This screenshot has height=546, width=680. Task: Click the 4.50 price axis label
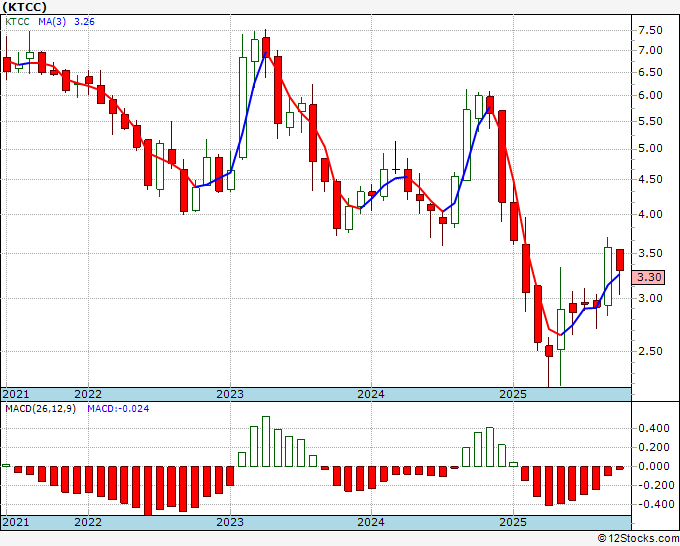[x=650, y=179]
